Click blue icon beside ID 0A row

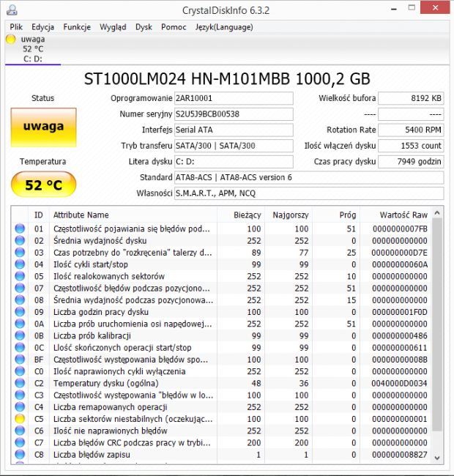20,324
